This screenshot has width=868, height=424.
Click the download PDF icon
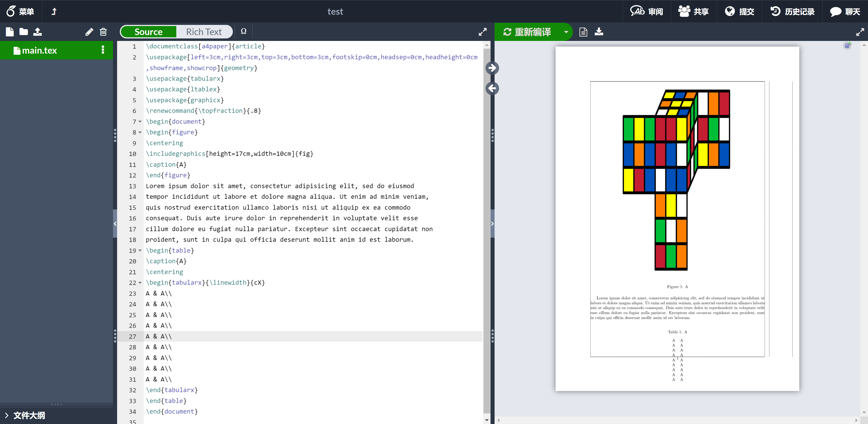[599, 32]
